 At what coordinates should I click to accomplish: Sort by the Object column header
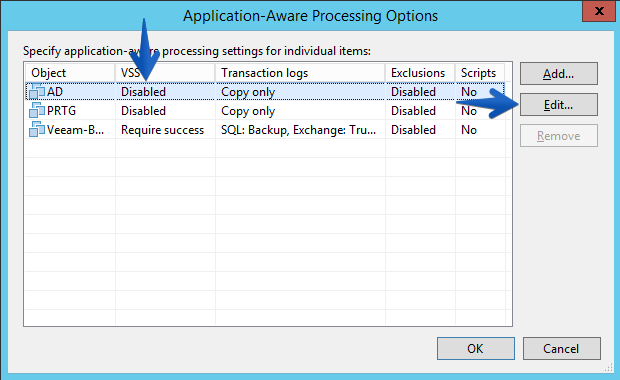(x=70, y=73)
